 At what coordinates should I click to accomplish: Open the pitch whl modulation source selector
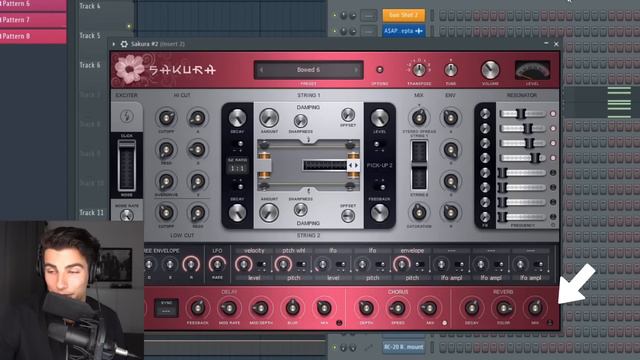pyautogui.click(x=293, y=251)
